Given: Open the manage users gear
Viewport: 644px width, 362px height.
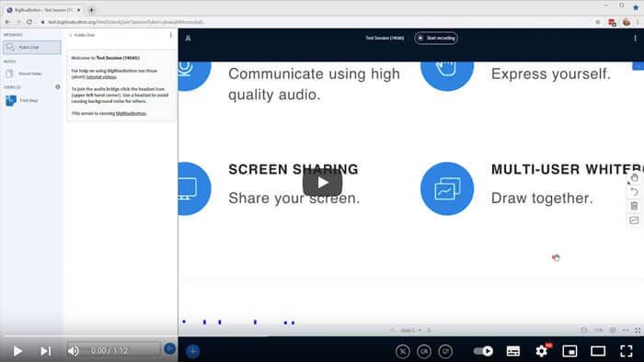Looking at the screenshot, I should tap(57, 87).
